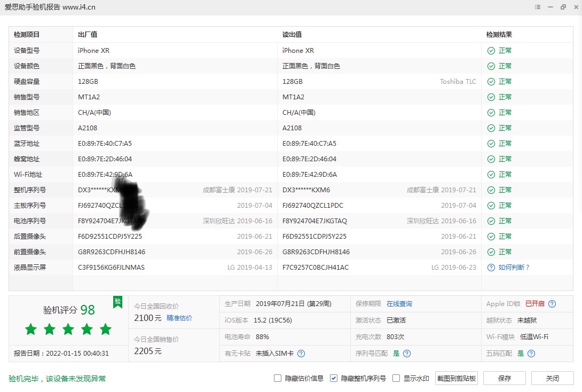582x392 pixels.
Task: Click the green check icon for 硬盘容量
Action: pyautogui.click(x=491, y=82)
